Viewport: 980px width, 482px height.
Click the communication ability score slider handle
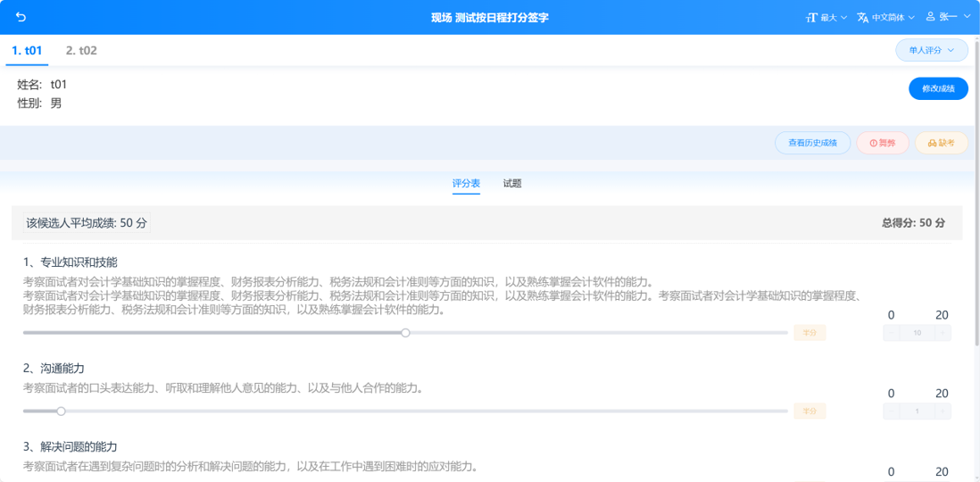pos(61,411)
